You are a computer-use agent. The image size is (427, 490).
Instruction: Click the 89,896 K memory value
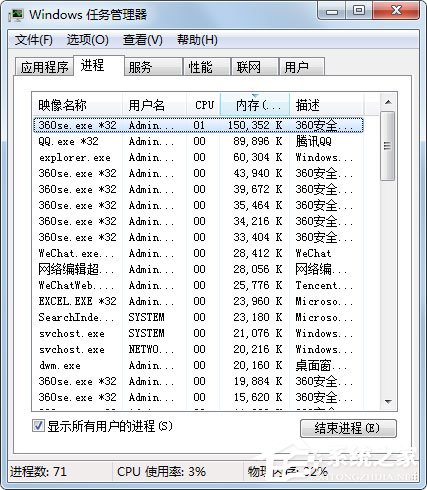click(x=258, y=141)
